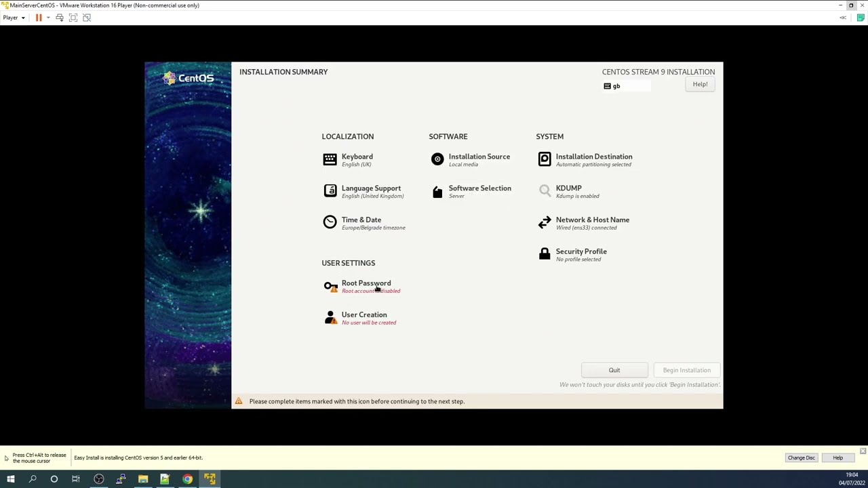868x488 pixels.
Task: Open Windows Start menu
Action: [11, 479]
